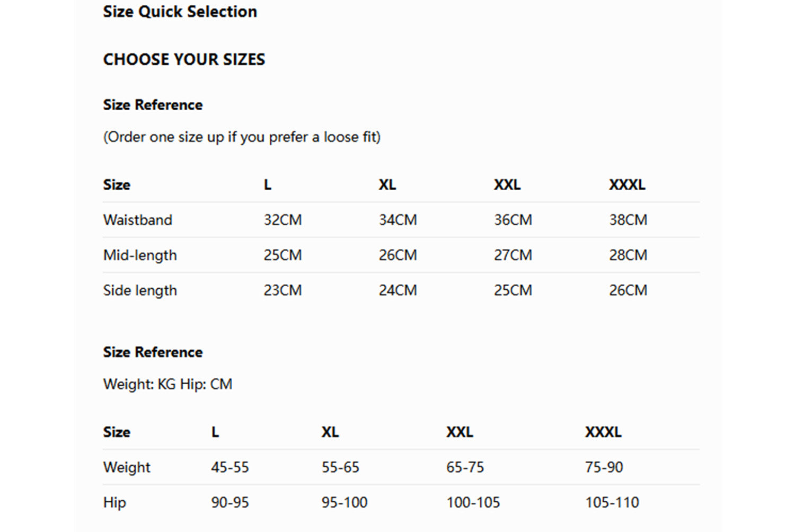Click the 27CM mid-length value
The height and width of the screenshot is (532, 795).
click(513, 255)
